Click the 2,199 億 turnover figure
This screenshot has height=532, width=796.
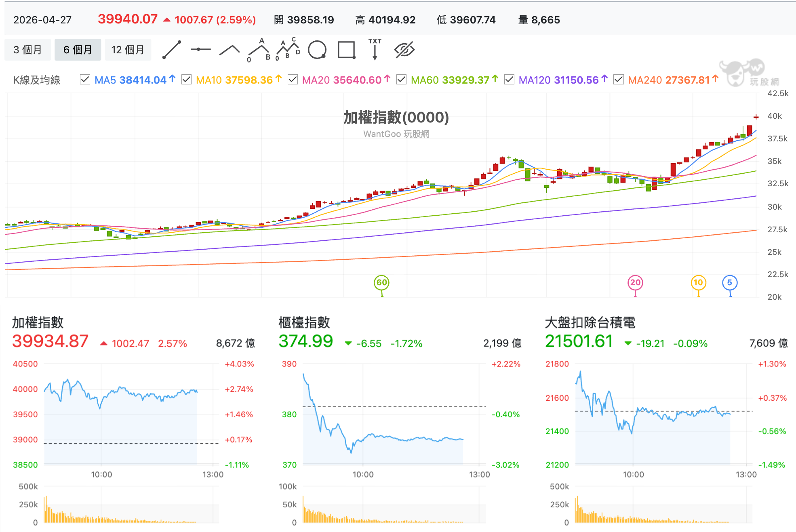pyautogui.click(x=502, y=343)
